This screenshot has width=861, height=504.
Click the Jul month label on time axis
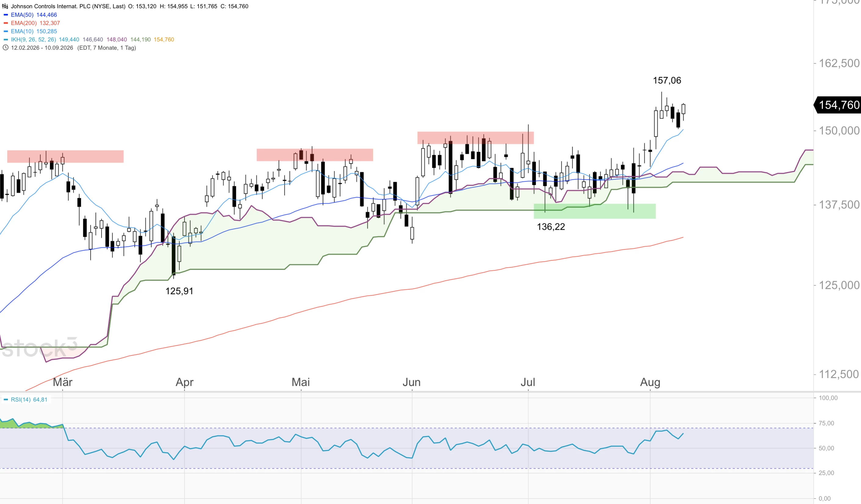(528, 382)
